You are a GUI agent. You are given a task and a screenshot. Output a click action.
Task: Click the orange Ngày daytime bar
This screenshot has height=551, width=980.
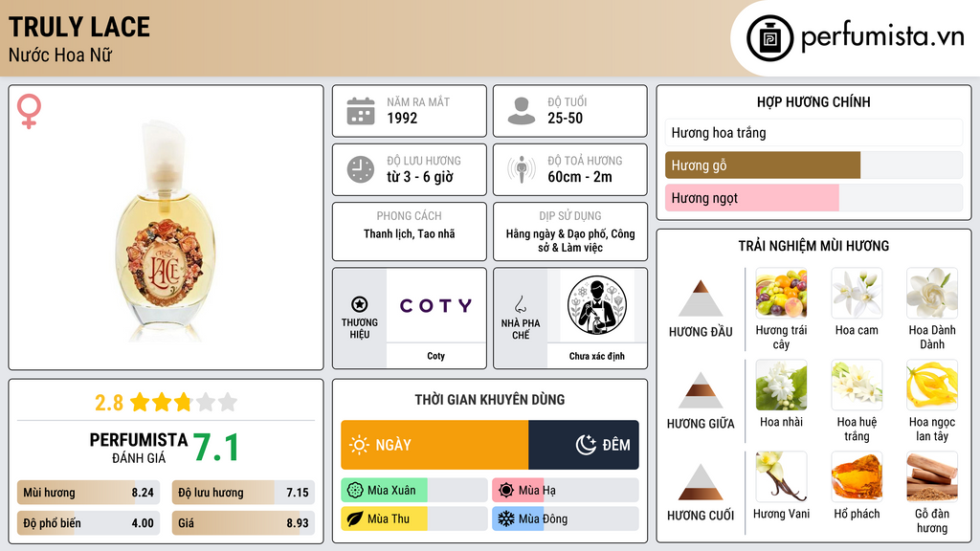coord(434,445)
